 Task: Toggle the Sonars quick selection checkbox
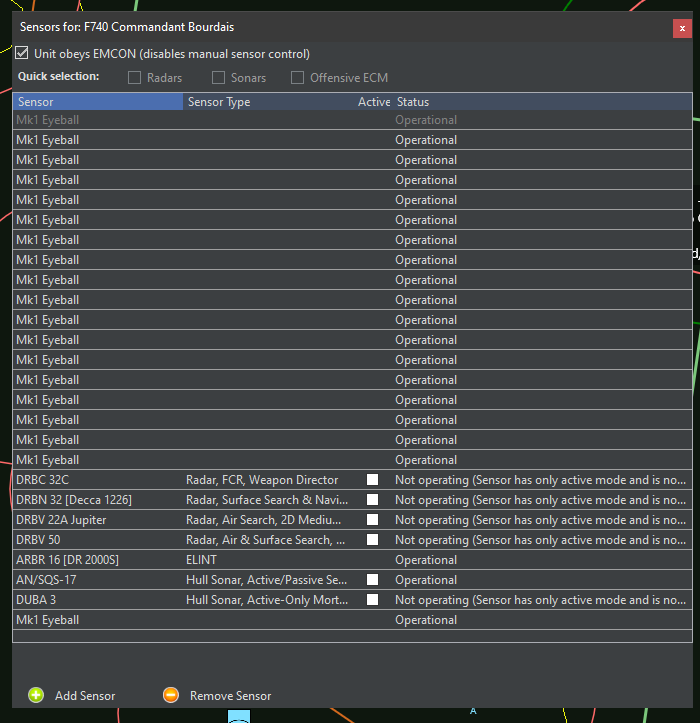pyautogui.click(x=218, y=77)
